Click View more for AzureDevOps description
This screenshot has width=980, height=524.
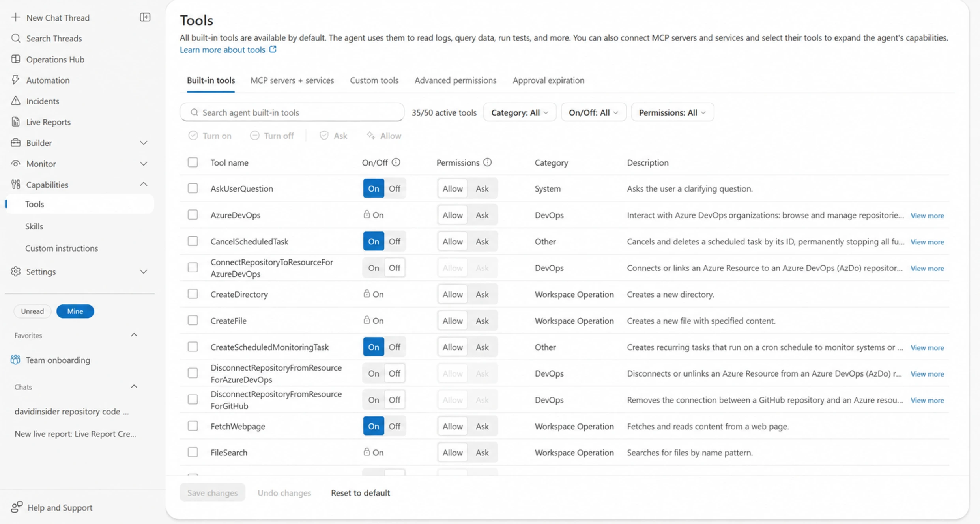(x=927, y=216)
